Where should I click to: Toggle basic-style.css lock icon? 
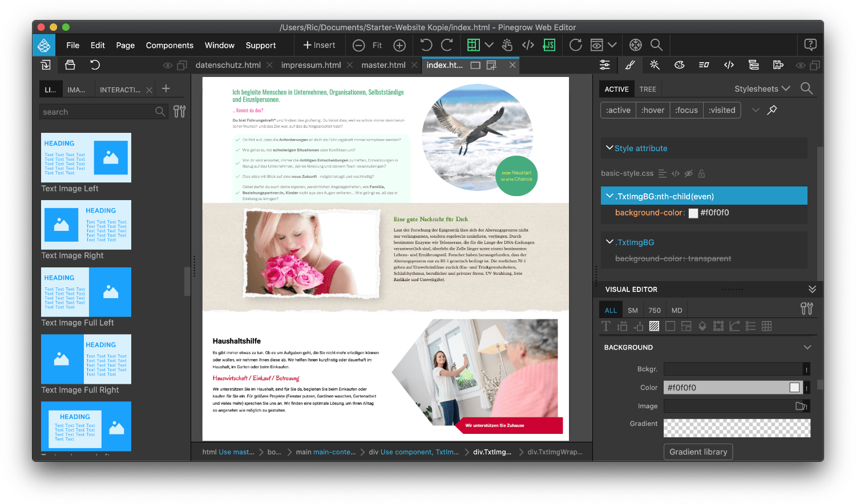(702, 173)
